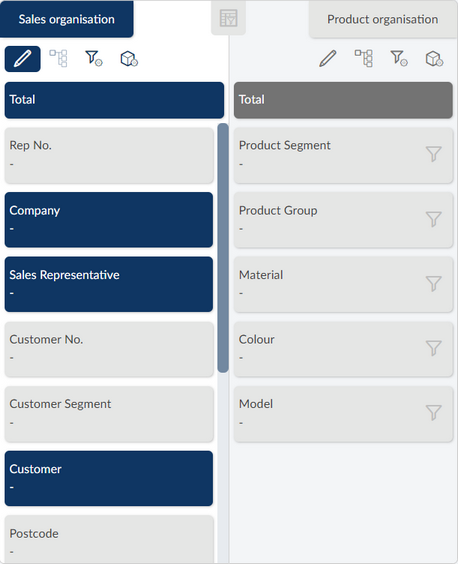Toggle the filter funnel on Product Segment
Screen dimensions: 458x564
pyautogui.click(x=434, y=154)
